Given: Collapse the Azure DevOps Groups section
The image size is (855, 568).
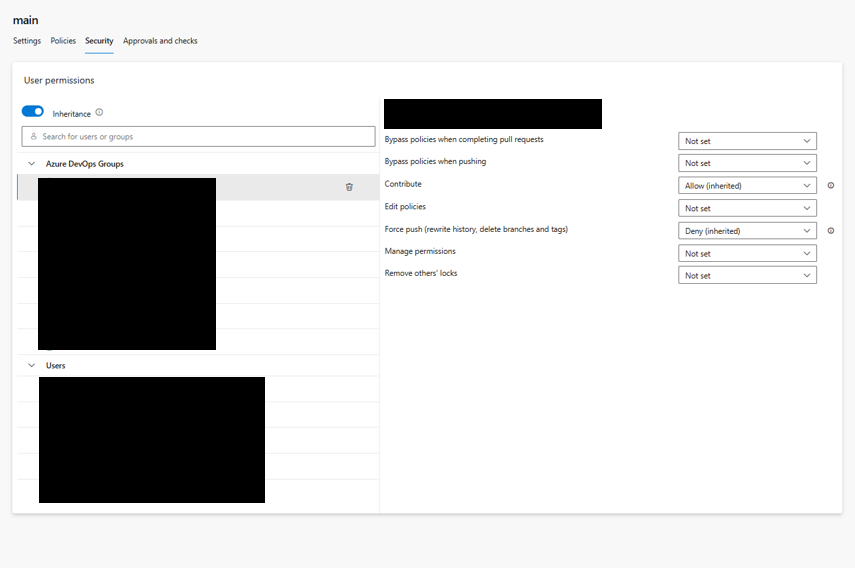Looking at the screenshot, I should pos(32,164).
